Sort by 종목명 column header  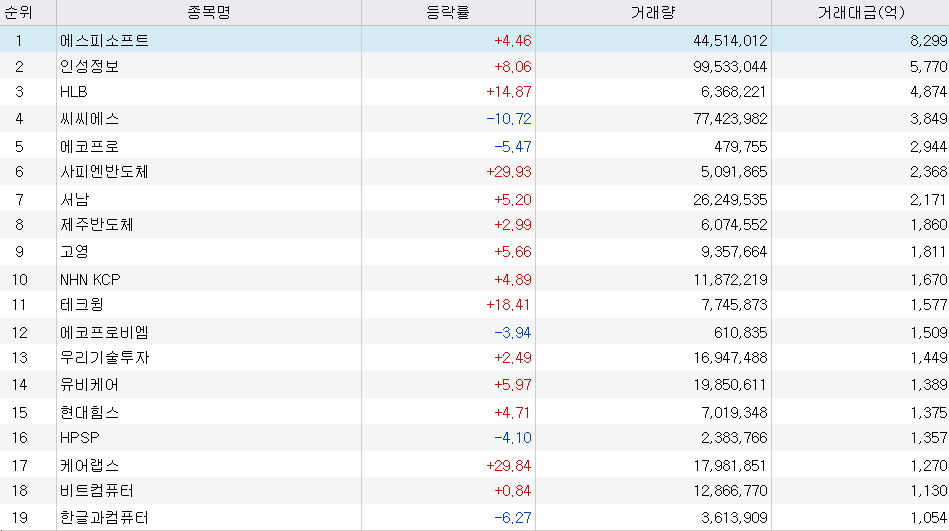tap(209, 12)
